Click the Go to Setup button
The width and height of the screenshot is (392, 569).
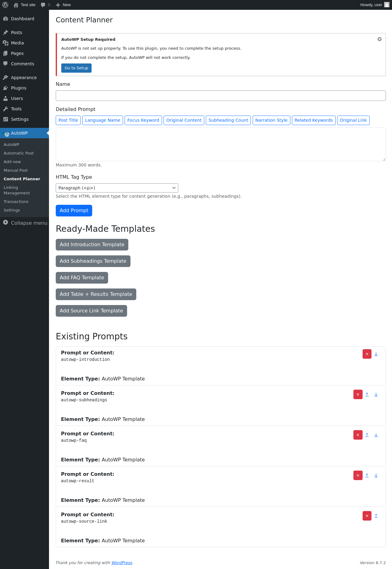(x=76, y=68)
